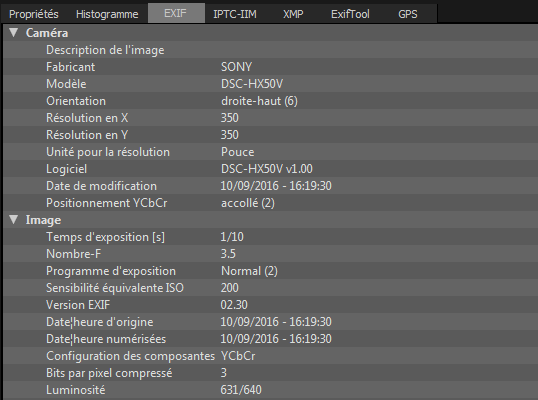Collapse the Image section triangle
The width and height of the screenshot is (538, 400).
point(14,220)
